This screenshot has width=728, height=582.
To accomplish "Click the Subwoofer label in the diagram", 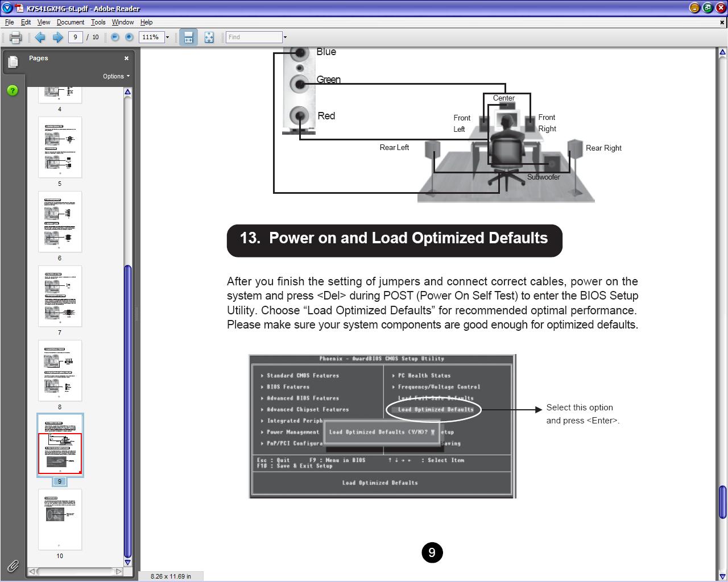I will (543, 177).
